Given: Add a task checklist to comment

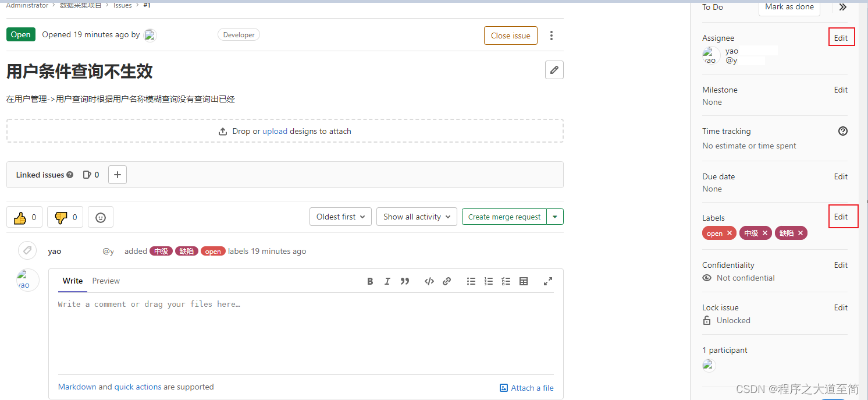Looking at the screenshot, I should (506, 281).
